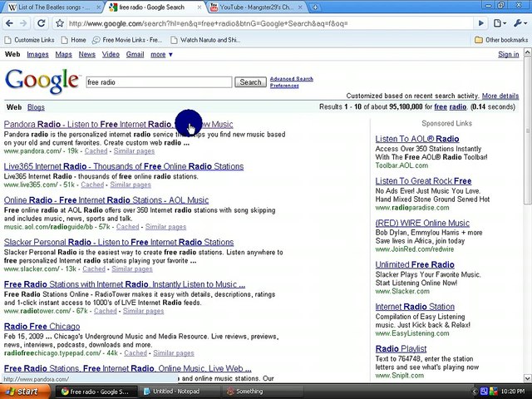532x399 pixels.
Task: Open the (RED) WIRE Online Music ad
Action: [422, 223]
